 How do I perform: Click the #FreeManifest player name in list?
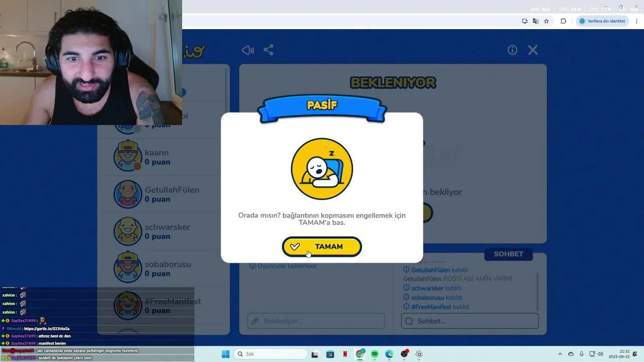(173, 302)
